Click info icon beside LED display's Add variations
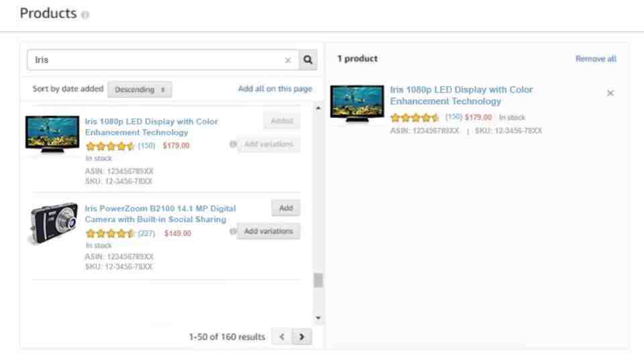Screen dimensions: 644x356 point(233,144)
